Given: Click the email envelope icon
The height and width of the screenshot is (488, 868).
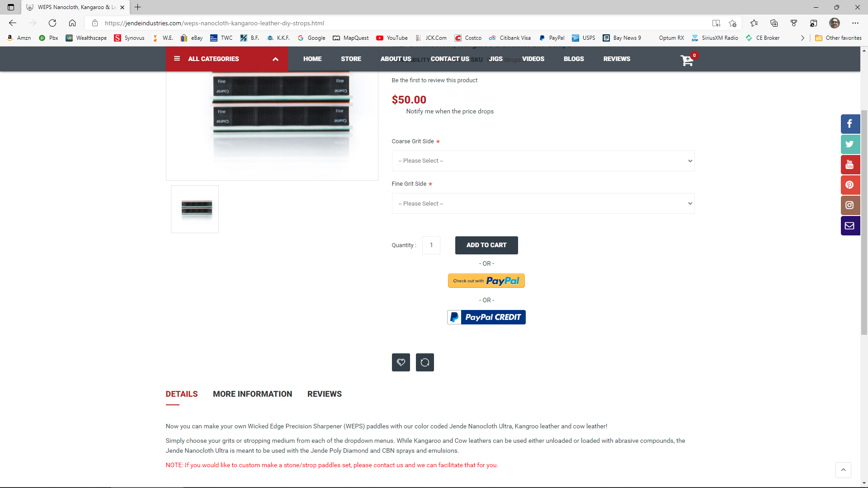Looking at the screenshot, I should click(850, 225).
